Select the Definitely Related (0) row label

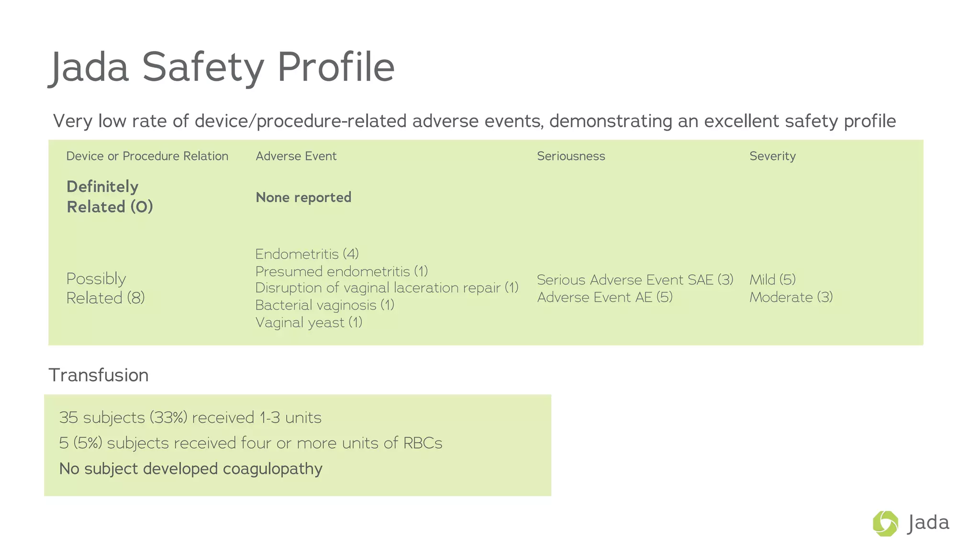click(x=110, y=197)
